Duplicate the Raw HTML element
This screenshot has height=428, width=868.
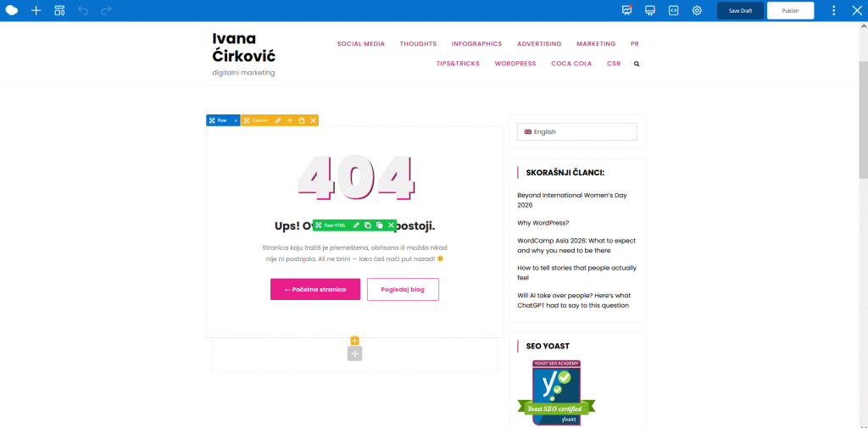(380, 225)
